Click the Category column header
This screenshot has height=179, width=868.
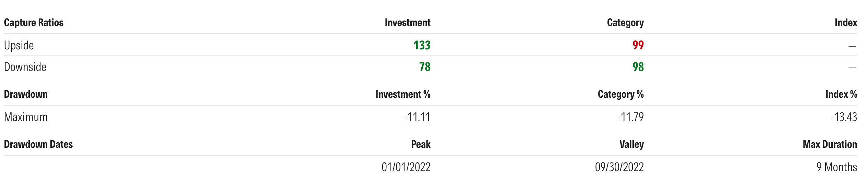click(x=625, y=23)
